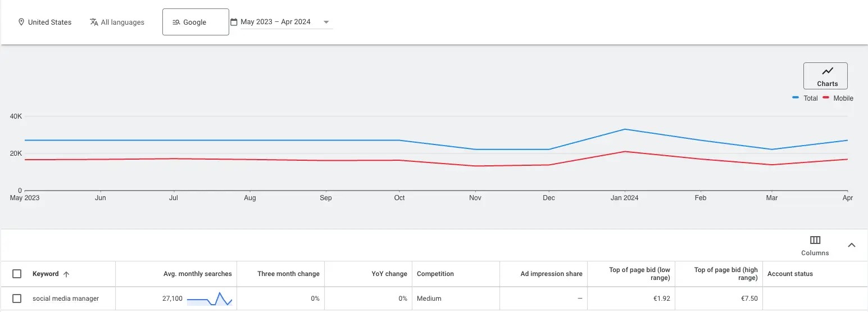Image resolution: width=868 pixels, height=312 pixels.
Task: Collapse the chart panel with chevron
Action: (852, 245)
